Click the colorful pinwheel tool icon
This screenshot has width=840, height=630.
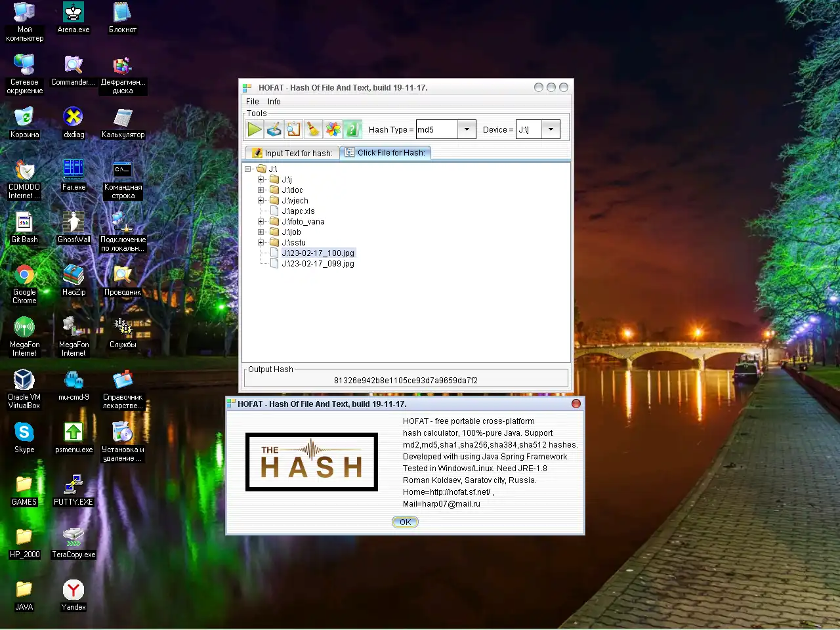333,129
